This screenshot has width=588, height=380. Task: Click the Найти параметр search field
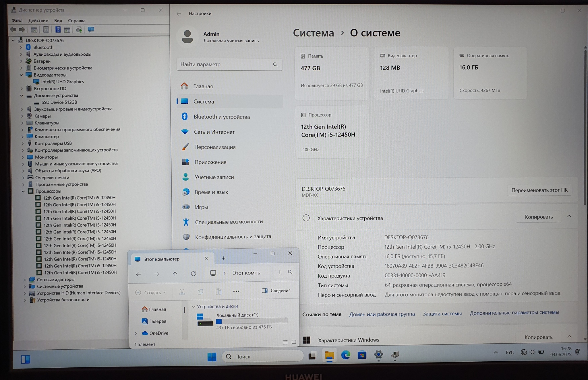point(224,65)
